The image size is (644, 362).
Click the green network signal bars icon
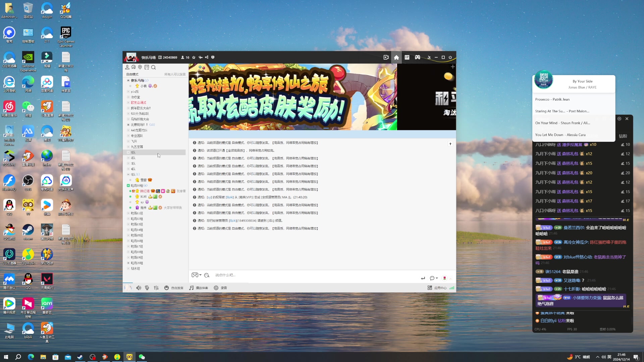[x=452, y=288]
